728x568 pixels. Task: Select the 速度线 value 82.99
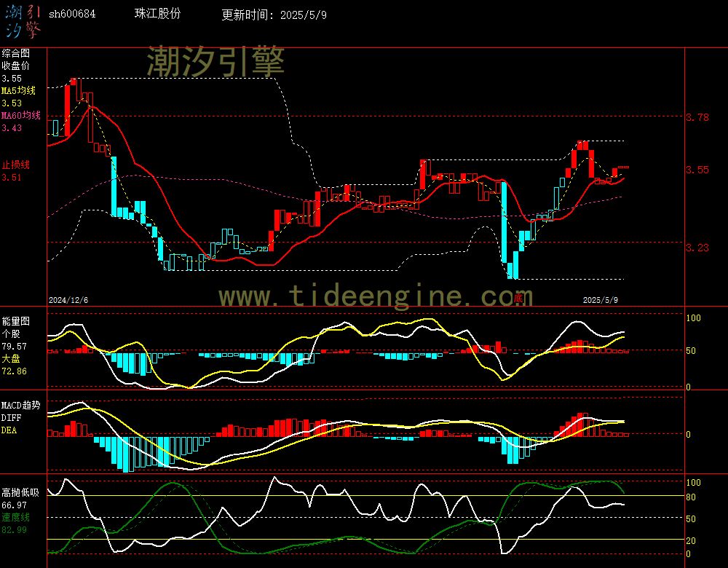14,530
